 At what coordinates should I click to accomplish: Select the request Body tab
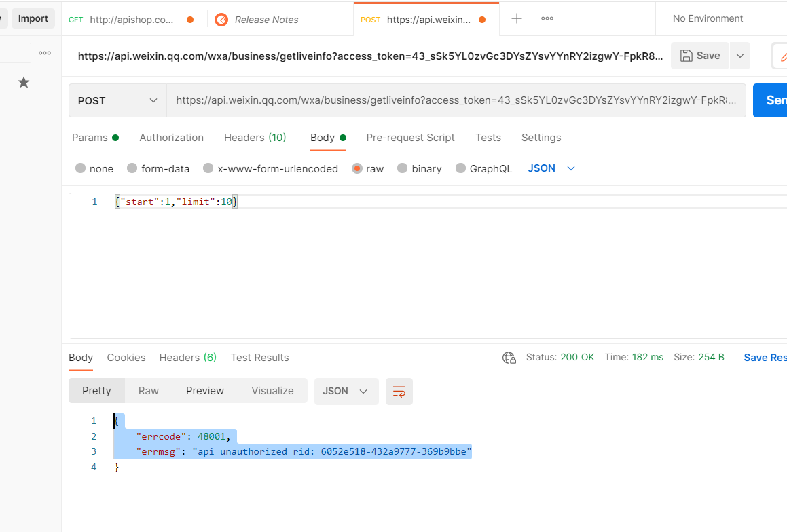[x=328, y=138]
